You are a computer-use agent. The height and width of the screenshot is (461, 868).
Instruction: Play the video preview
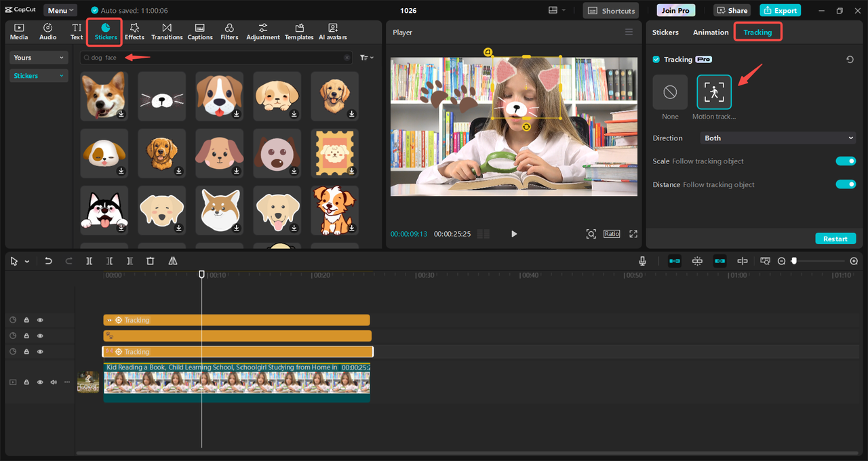[514, 234]
